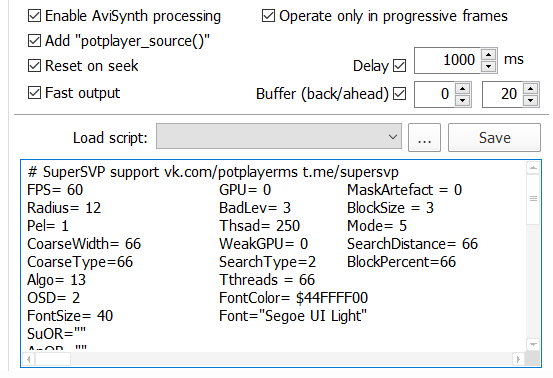This screenshot has height=378, width=553.
Task: Decrease the Delay value with down arrow
Action: 488,66
